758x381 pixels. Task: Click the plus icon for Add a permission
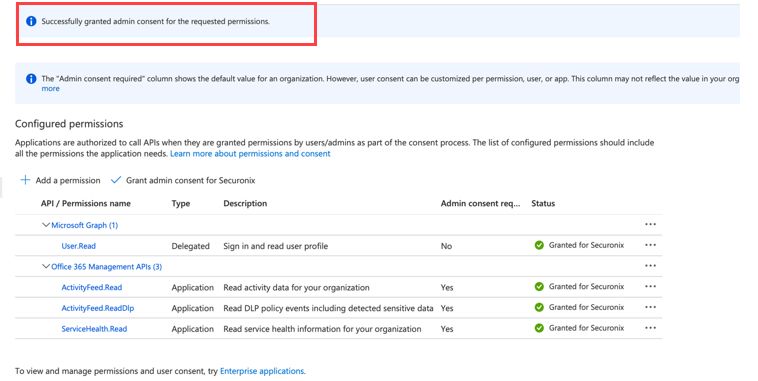coord(25,180)
